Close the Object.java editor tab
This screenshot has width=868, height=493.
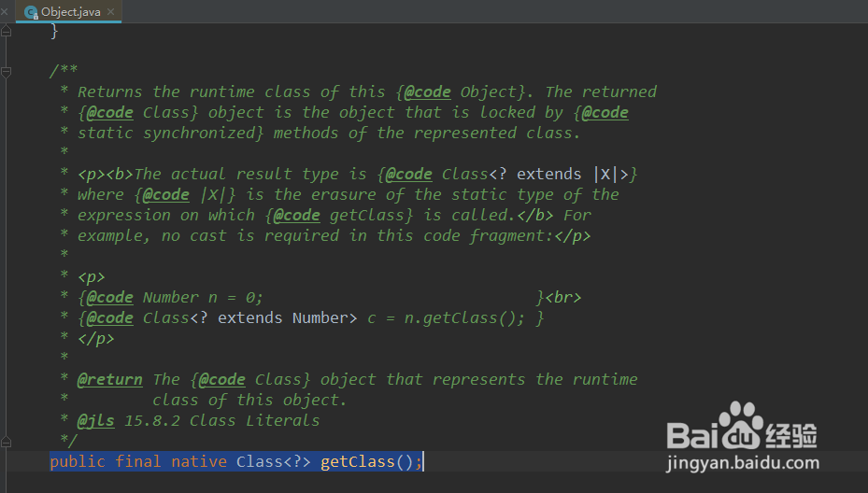(x=110, y=11)
